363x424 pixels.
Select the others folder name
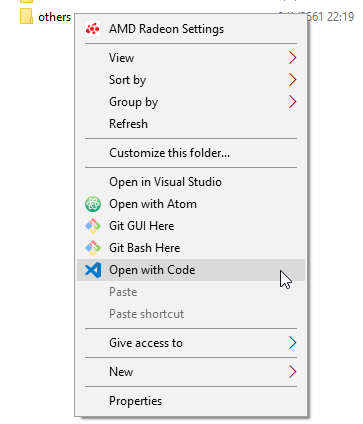point(54,17)
